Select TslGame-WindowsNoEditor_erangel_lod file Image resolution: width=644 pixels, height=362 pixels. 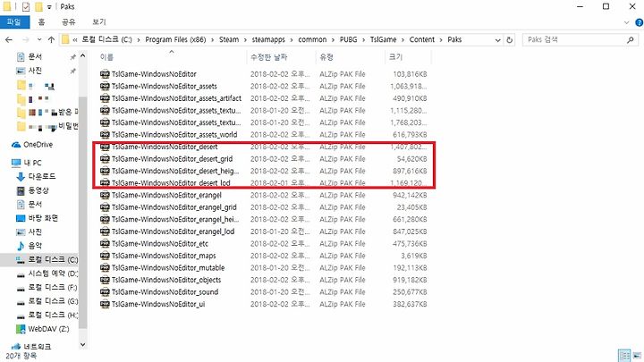173,232
